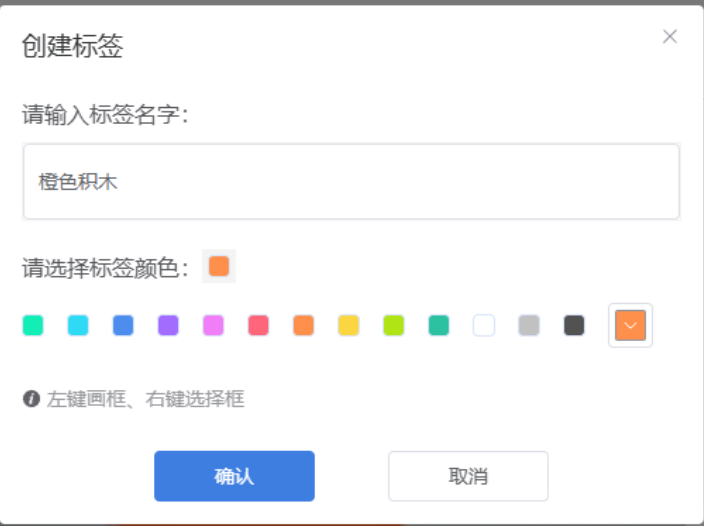Screen dimensions: 704x526
Task: Pick the purple color swatch
Action: 168,325
